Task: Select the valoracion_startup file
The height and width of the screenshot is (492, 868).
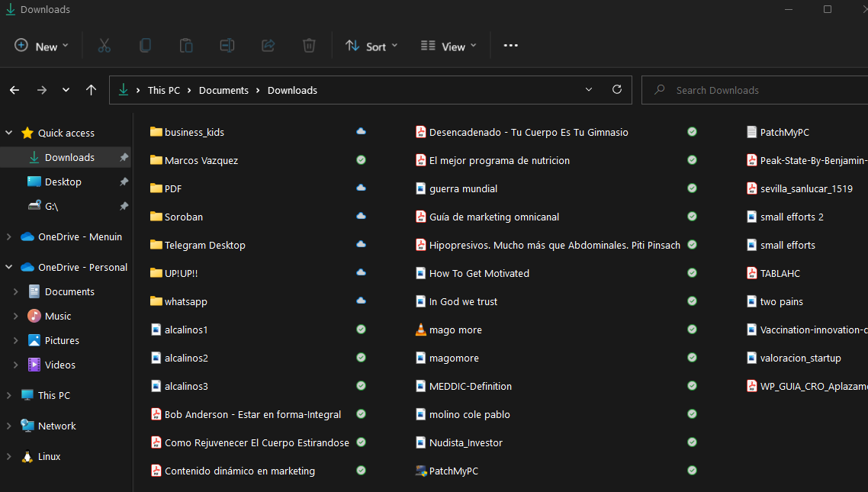Action: coord(794,358)
